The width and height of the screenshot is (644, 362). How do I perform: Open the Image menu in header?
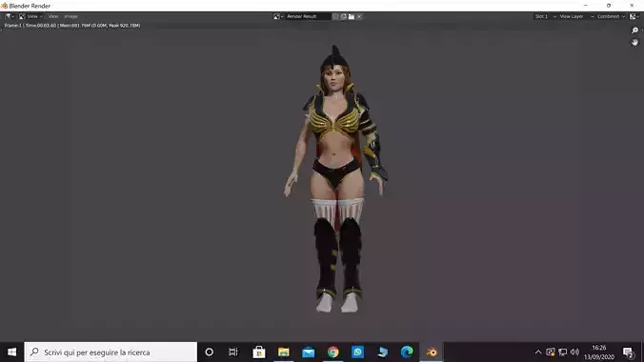point(70,16)
